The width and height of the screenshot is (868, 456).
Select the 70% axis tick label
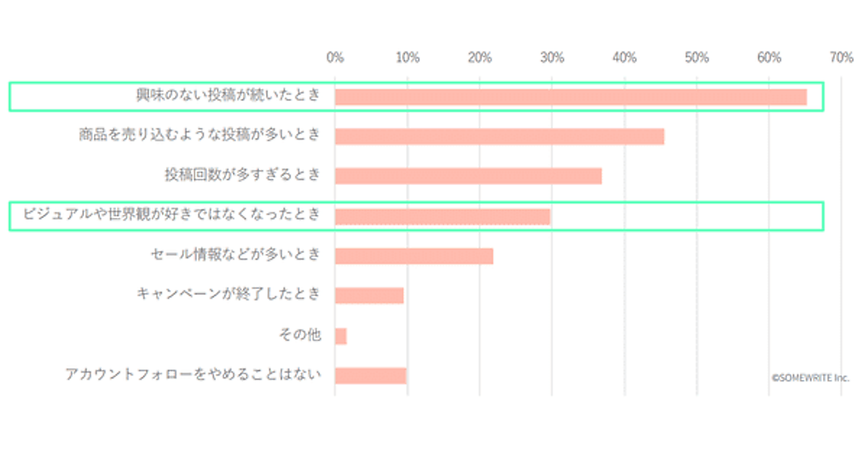click(x=841, y=58)
